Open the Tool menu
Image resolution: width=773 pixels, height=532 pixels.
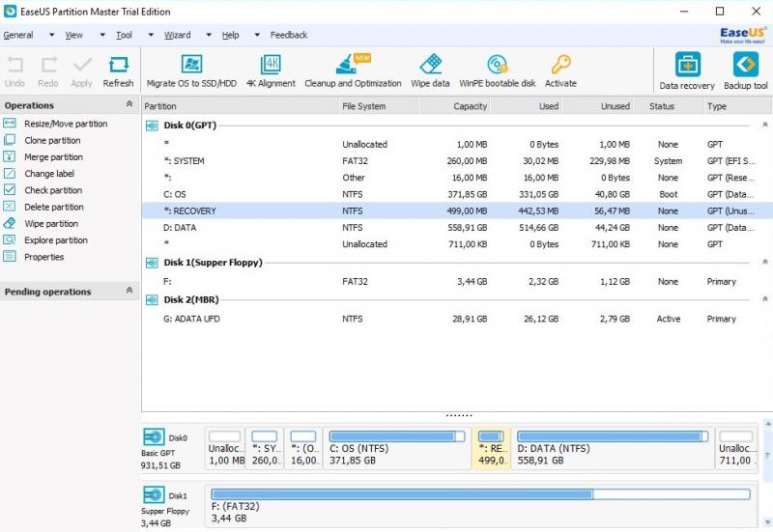124,35
